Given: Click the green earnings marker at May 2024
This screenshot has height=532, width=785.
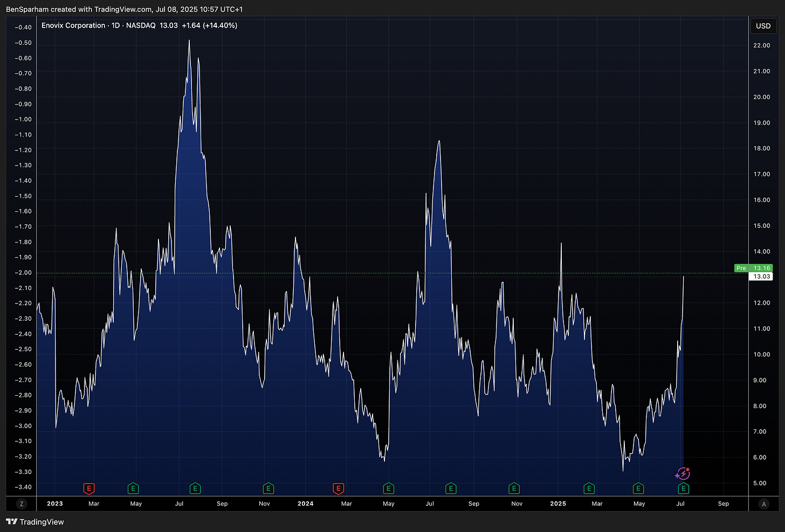Looking at the screenshot, I should [x=388, y=489].
